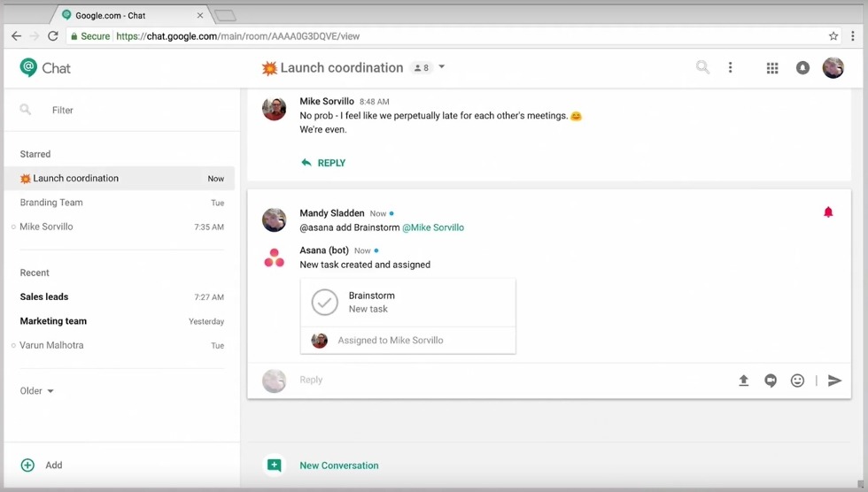868x492 pixels.
Task: Close the Google.com - Chat tab
Action: (200, 15)
